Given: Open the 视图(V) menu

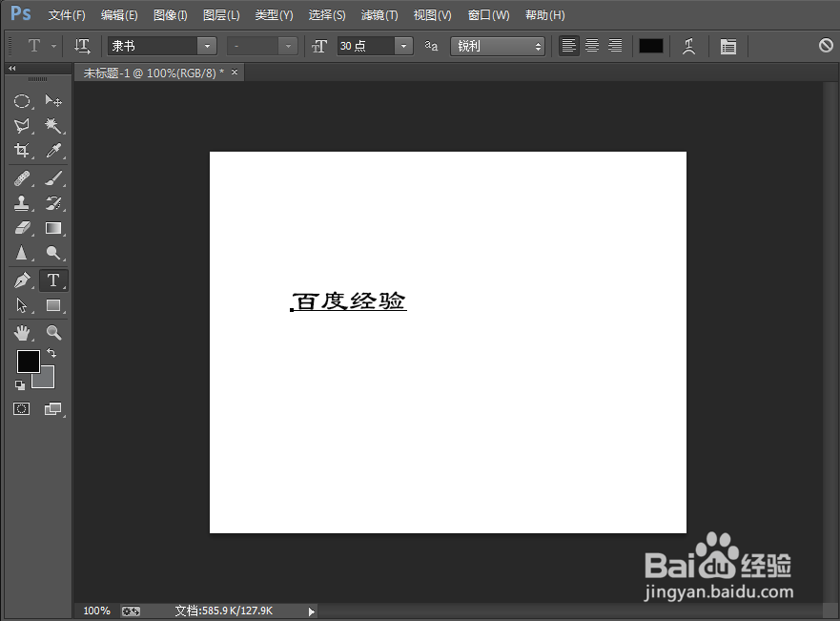Looking at the screenshot, I should pyautogui.click(x=432, y=15).
